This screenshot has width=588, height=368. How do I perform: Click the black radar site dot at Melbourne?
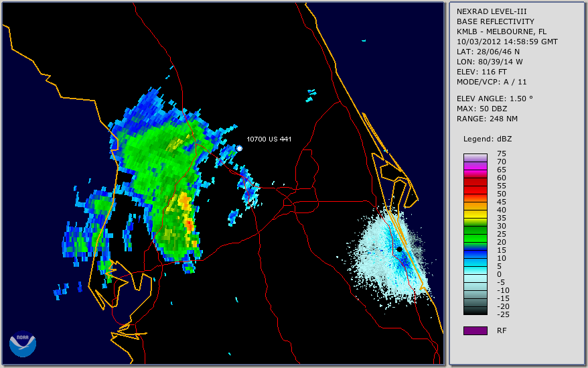399,249
